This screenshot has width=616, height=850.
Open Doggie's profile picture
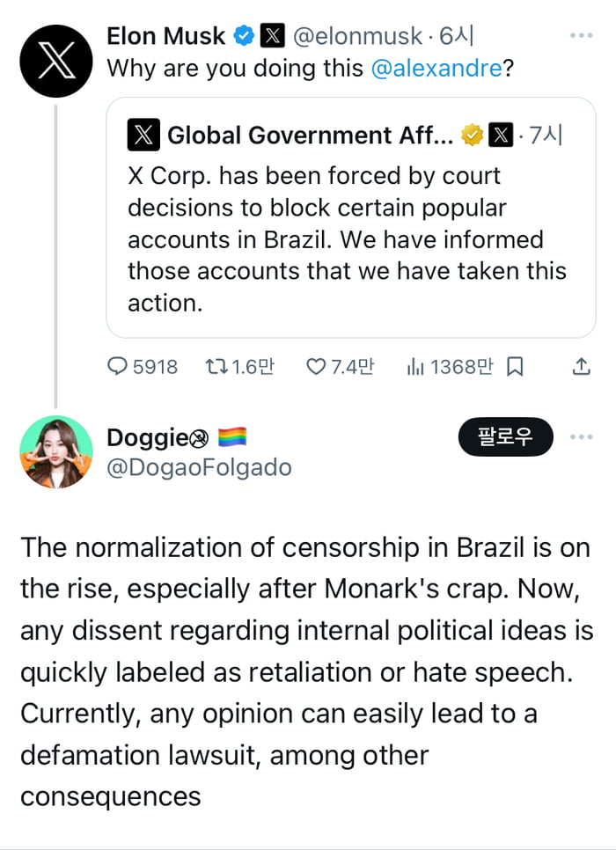click(55, 452)
